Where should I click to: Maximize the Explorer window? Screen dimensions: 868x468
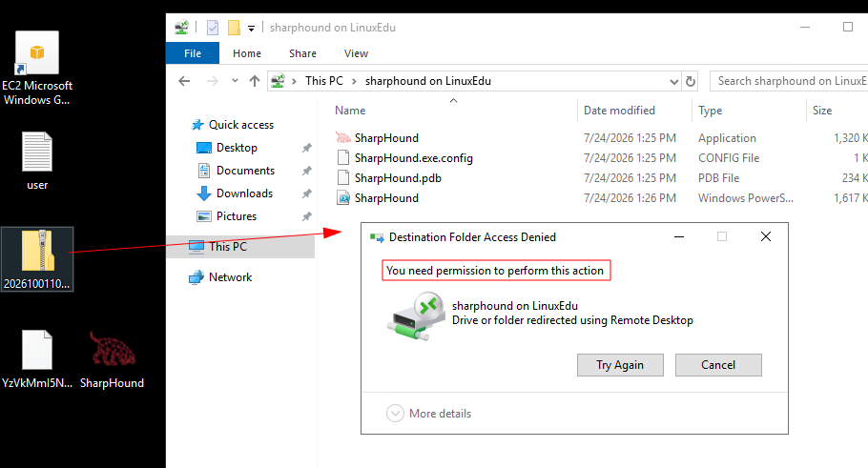click(x=848, y=27)
